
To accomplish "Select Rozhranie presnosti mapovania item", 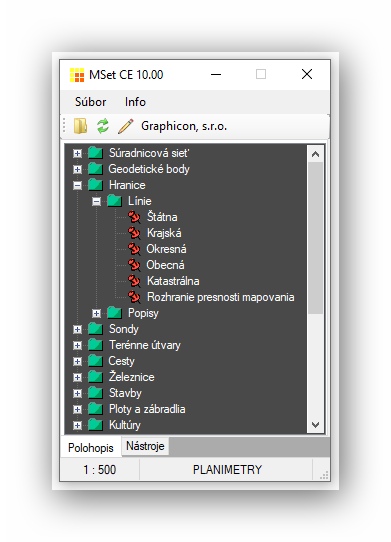I will pos(221,297).
